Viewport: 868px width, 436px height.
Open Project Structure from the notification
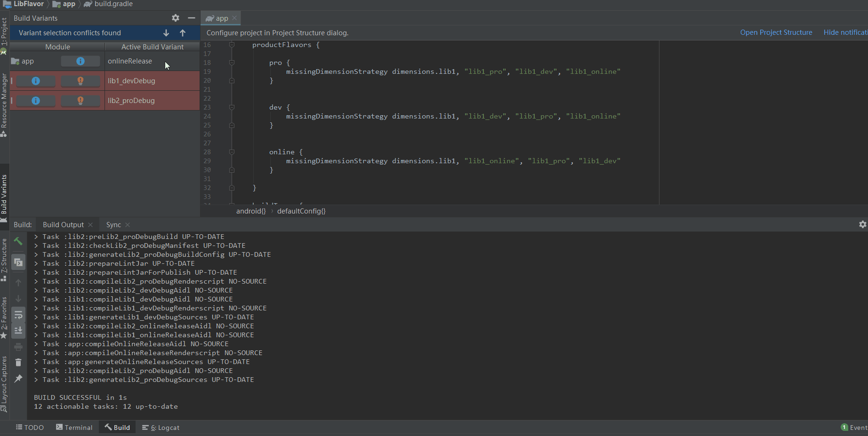[776, 32]
